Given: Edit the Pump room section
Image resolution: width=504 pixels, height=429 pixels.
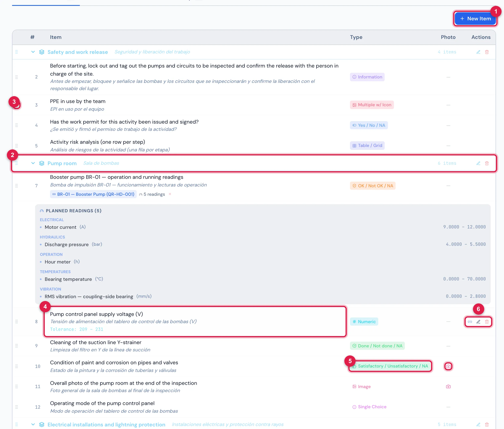Looking at the screenshot, I should tap(478, 163).
